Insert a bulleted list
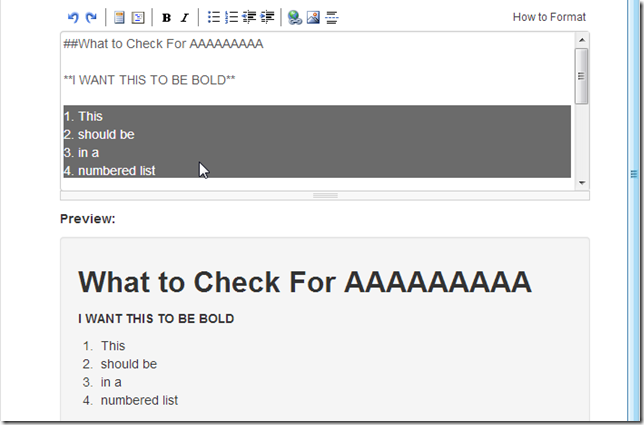644x425 pixels. [213, 17]
